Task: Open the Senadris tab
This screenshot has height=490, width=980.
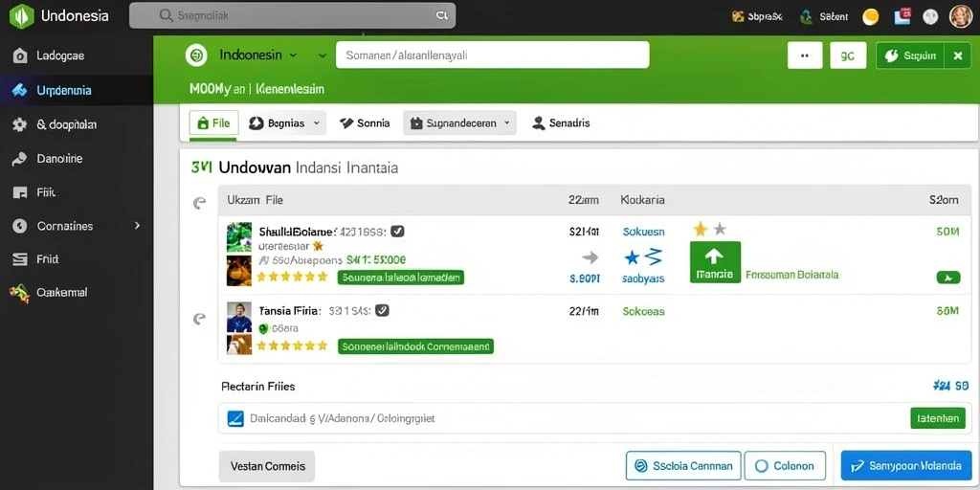Action: [x=561, y=123]
